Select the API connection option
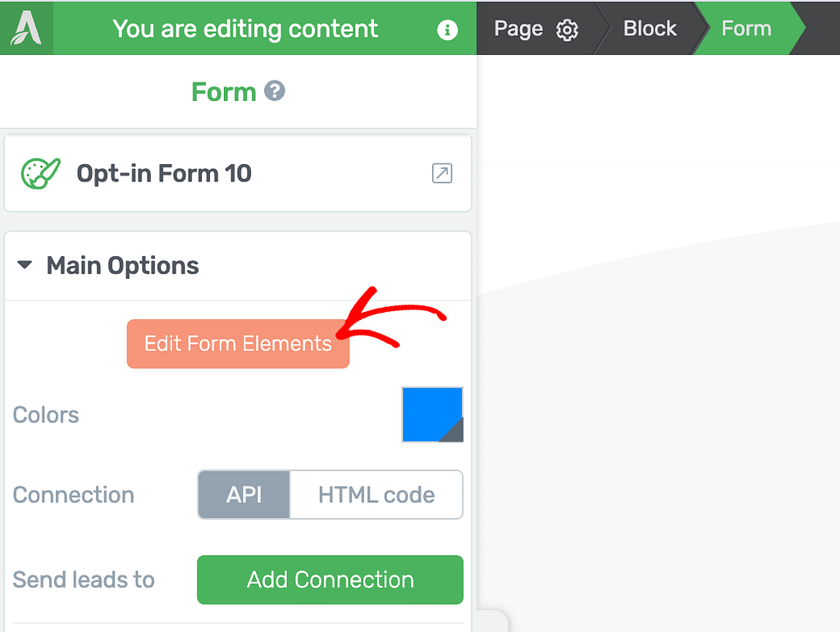This screenshot has height=632, width=840. point(244,494)
